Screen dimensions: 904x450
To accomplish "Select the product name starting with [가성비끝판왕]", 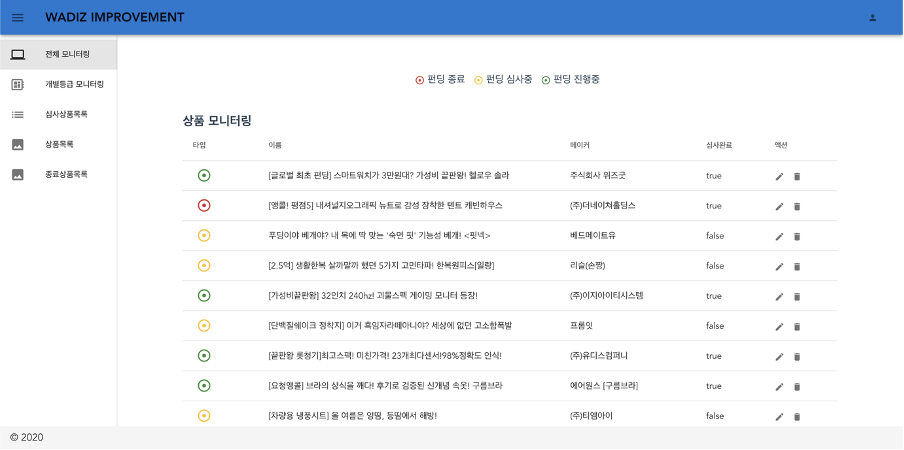I will point(373,296).
